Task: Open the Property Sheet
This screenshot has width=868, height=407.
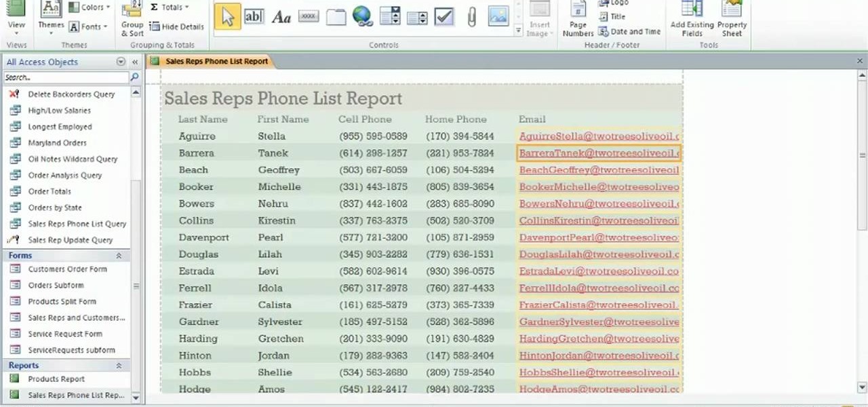Action: pos(732,20)
